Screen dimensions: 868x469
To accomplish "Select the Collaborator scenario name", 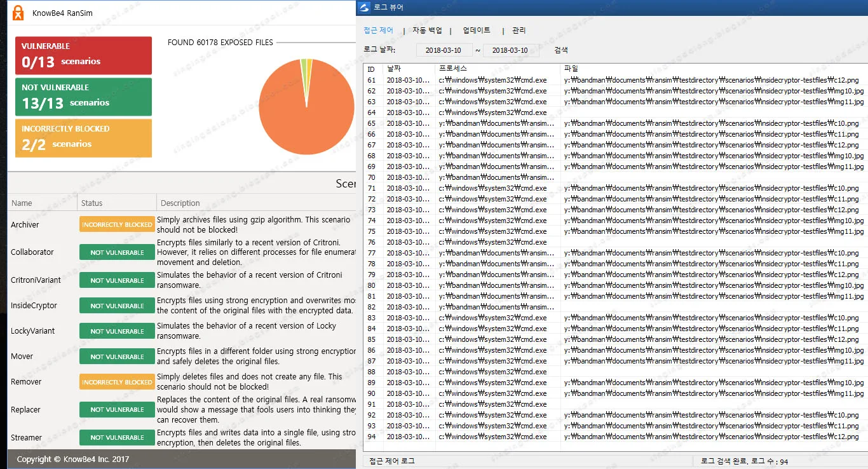I will coord(32,252).
